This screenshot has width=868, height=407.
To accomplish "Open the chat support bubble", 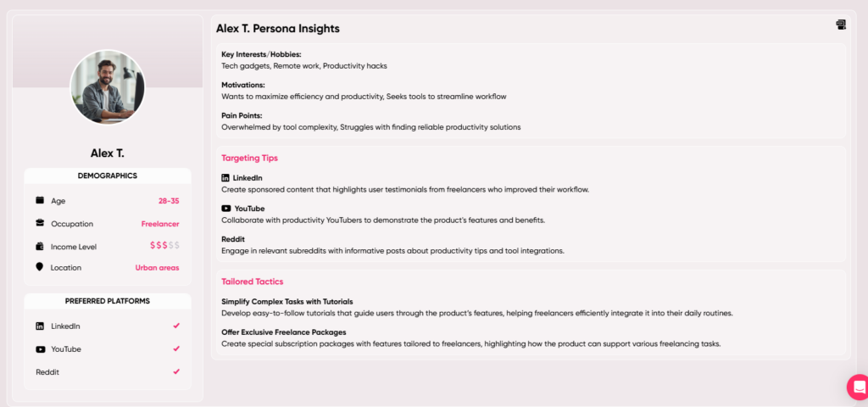I will point(859,387).
